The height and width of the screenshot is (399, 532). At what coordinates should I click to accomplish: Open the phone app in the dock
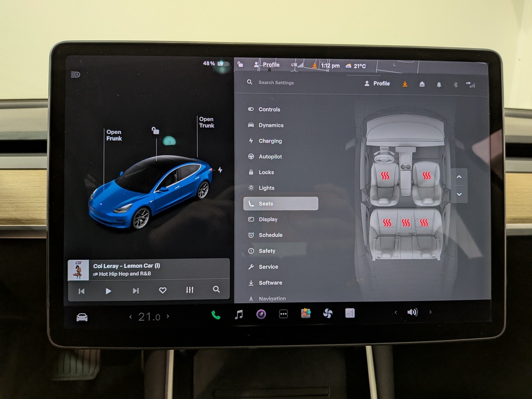coord(216,314)
